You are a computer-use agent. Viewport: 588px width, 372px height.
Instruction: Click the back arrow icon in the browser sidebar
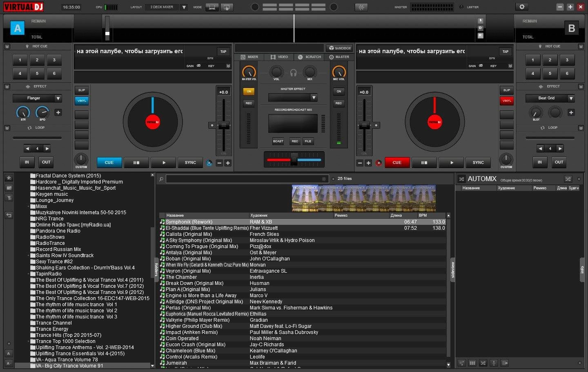[x=9, y=215]
